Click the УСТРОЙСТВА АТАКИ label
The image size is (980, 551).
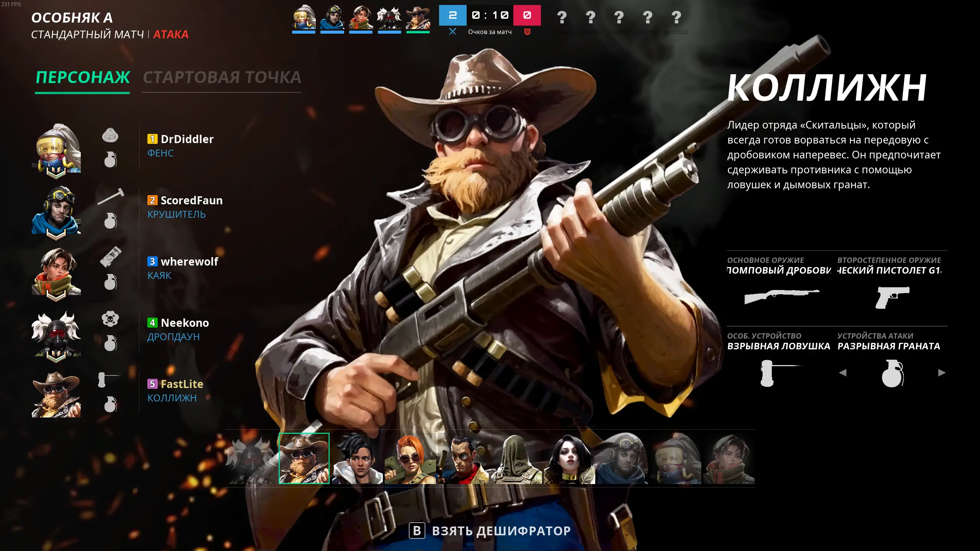coord(875,336)
